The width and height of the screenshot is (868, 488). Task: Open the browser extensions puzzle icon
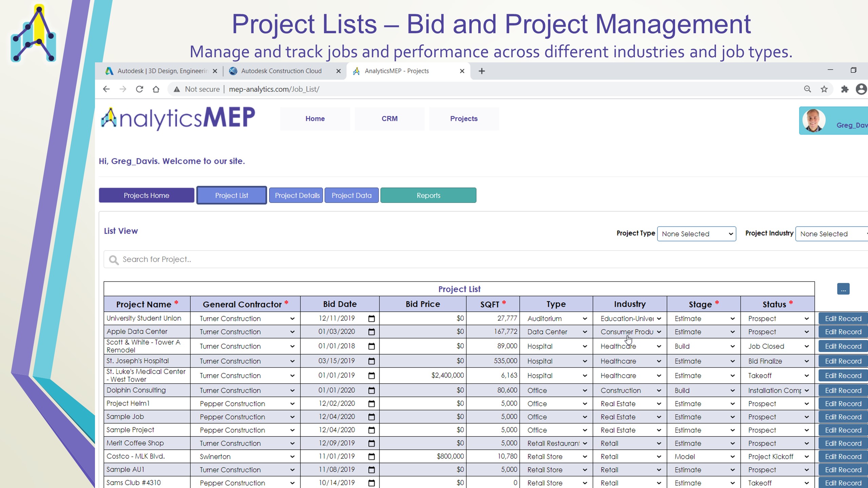(x=844, y=89)
